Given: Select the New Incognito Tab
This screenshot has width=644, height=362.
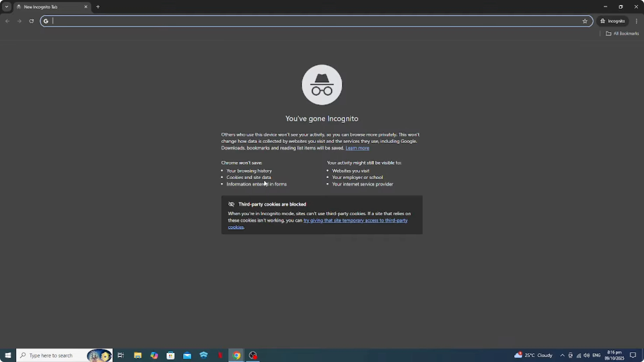Looking at the screenshot, I should tap(45, 7).
